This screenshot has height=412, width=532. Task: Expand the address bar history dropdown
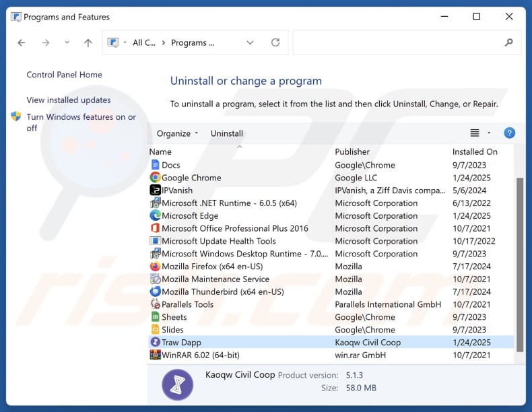coord(250,42)
